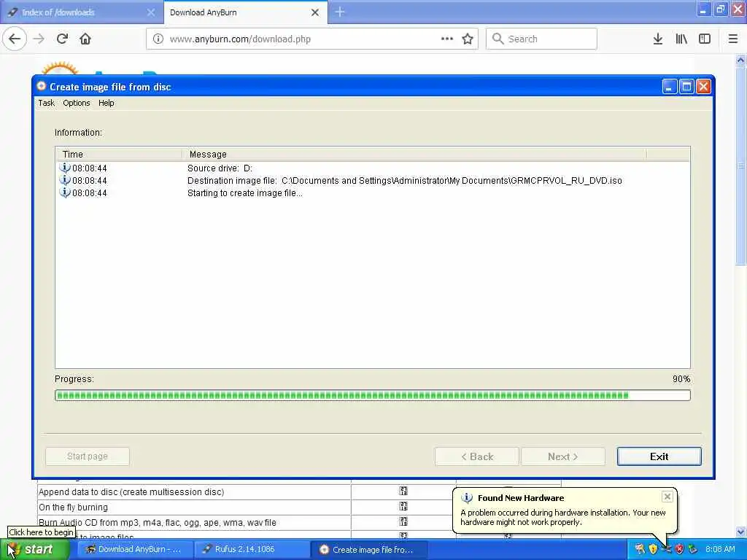
Task: Switch to Rufus 2.14.1086 taskbar button
Action: (x=252, y=550)
